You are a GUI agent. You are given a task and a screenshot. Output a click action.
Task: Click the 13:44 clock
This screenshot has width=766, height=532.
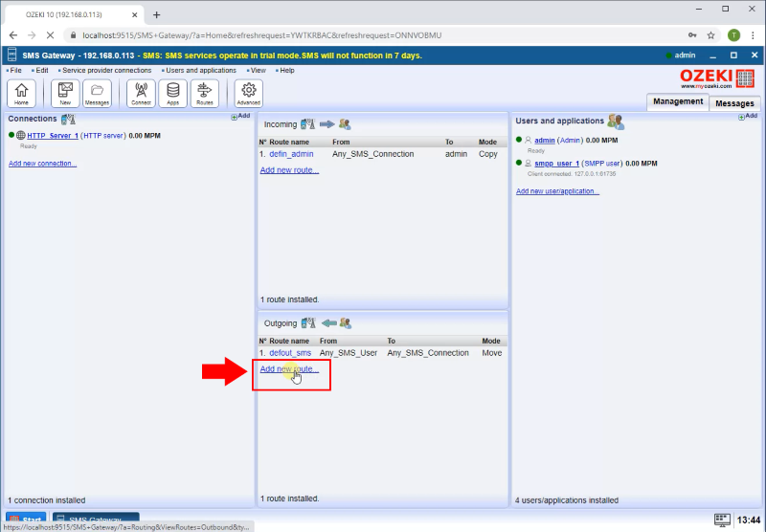748,520
